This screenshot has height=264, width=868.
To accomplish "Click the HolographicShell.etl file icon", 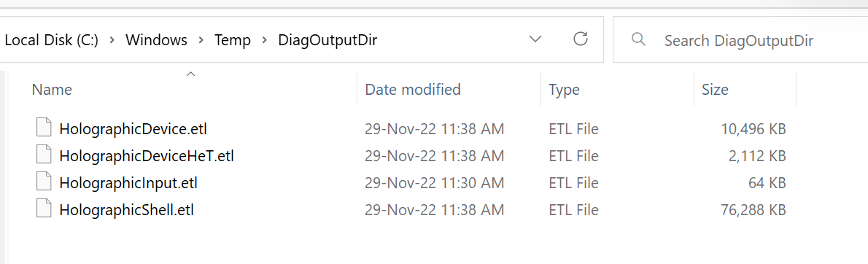I will coord(44,210).
